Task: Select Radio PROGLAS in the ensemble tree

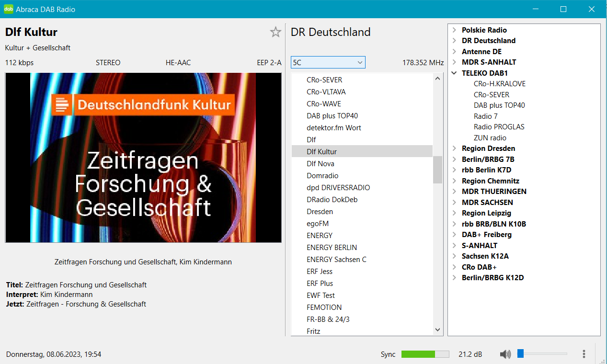Action: click(499, 127)
